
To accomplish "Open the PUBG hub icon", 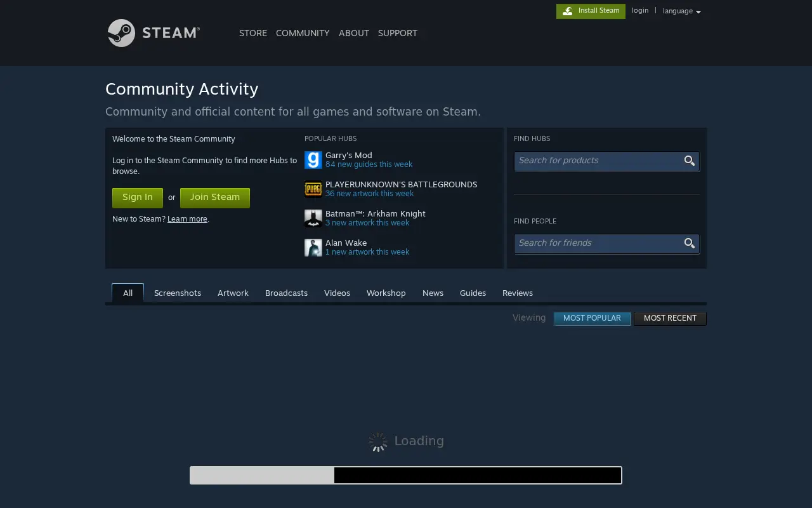I will [313, 189].
